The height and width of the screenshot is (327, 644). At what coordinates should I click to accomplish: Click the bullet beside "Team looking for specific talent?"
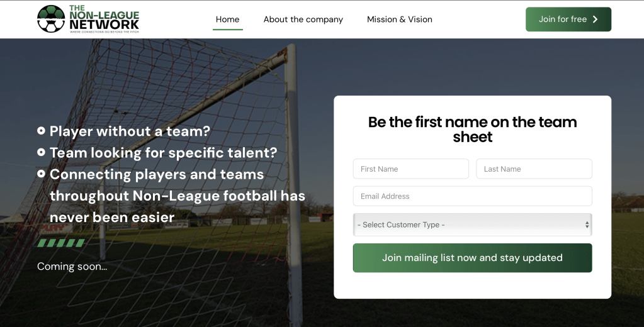pyautogui.click(x=42, y=152)
